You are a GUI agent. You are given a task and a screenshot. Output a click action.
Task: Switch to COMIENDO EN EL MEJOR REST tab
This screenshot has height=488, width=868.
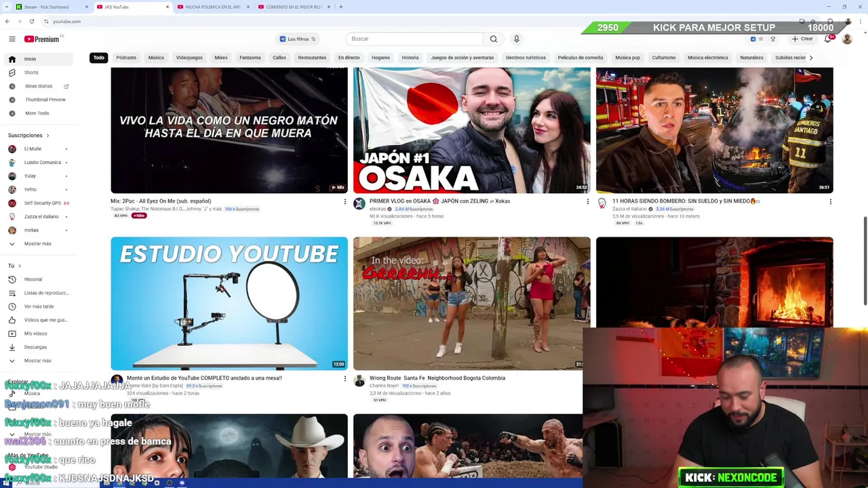294,7
